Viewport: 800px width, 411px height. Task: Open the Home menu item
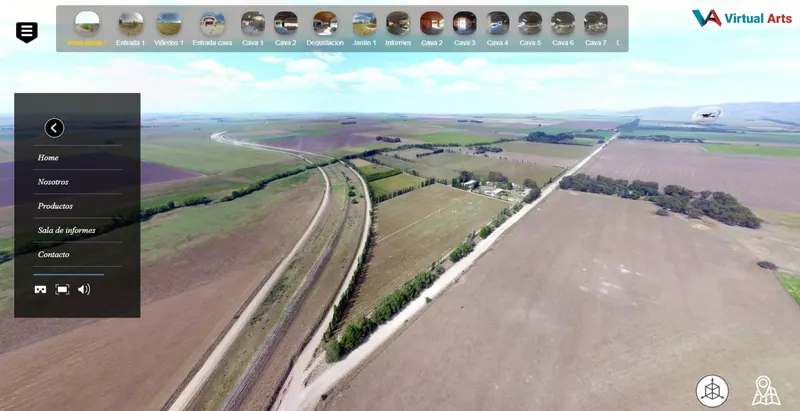(48, 158)
